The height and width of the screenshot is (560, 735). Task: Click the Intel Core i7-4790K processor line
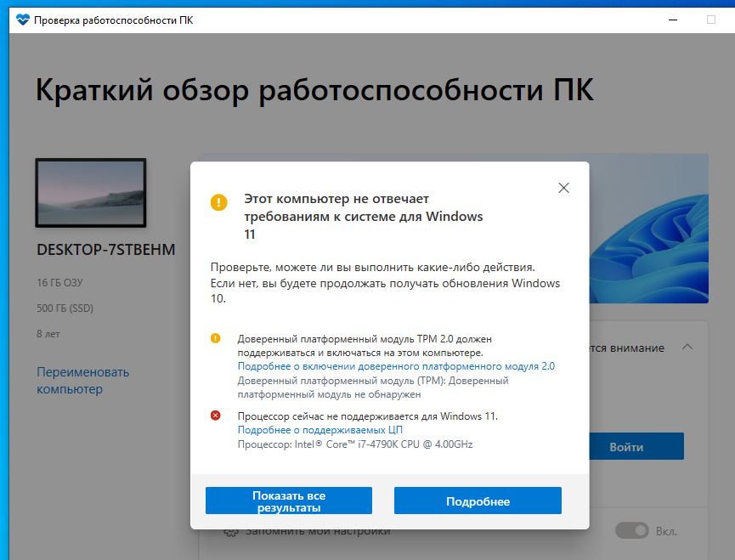tap(355, 444)
